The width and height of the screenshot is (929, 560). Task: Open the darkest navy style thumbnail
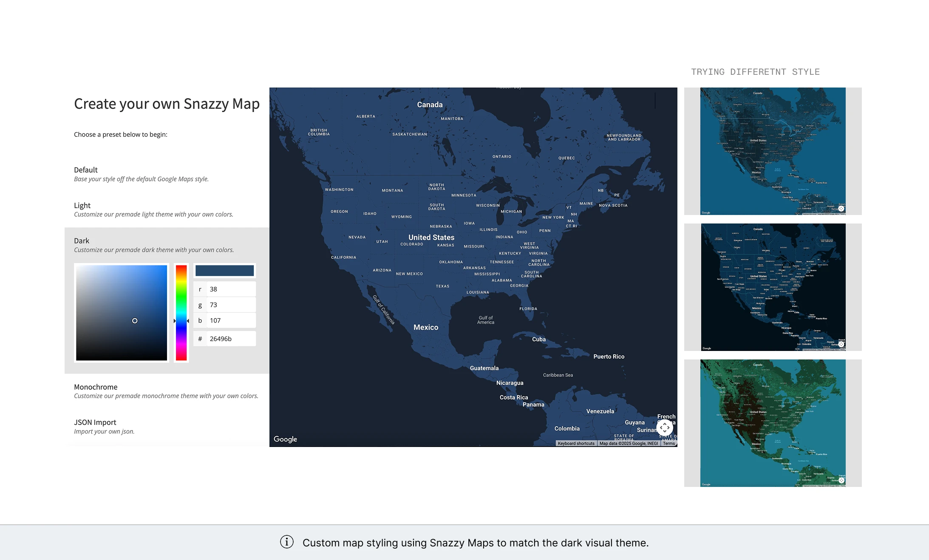click(773, 287)
